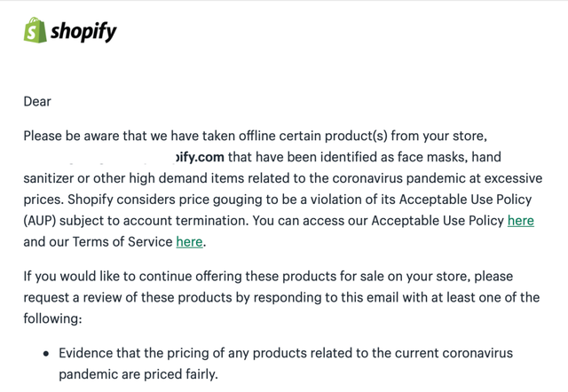The width and height of the screenshot is (568, 392).
Task: Click 'Acceptable Use Policy' text before first here link
Action: tap(433, 220)
